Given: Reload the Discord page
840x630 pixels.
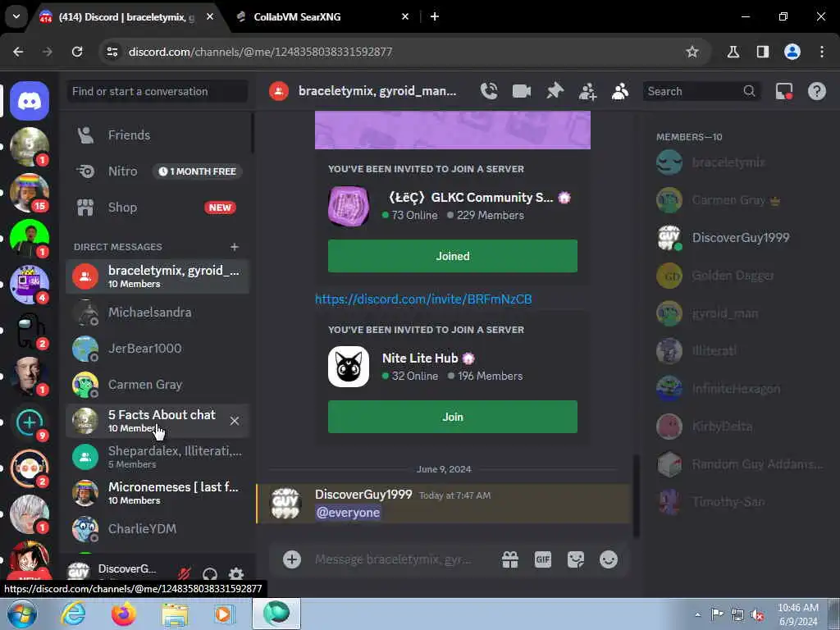Looking at the screenshot, I should [77, 52].
